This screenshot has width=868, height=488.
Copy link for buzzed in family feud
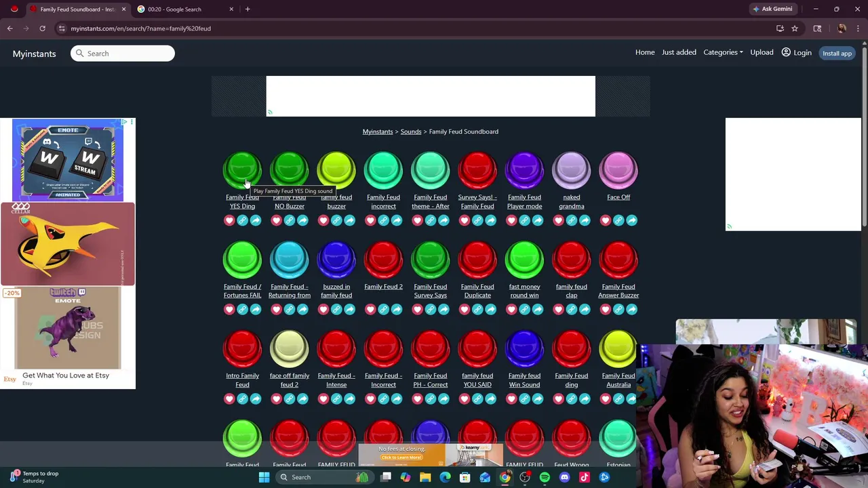(336, 310)
